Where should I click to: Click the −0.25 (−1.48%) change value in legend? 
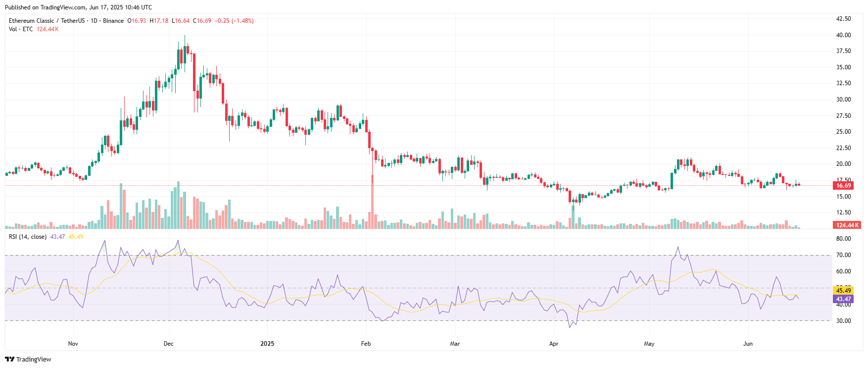234,21
